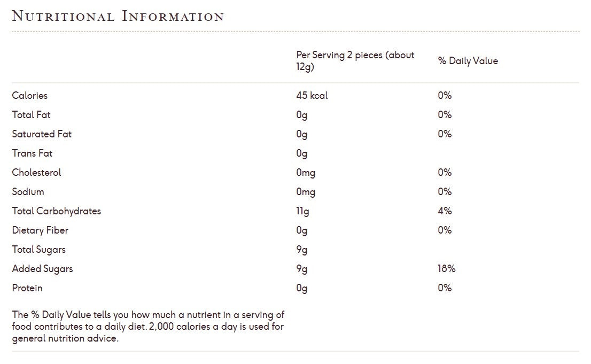Click the 4% daily value for carbohydrates
Image resolution: width=591 pixels, height=364 pixels.
445,211
